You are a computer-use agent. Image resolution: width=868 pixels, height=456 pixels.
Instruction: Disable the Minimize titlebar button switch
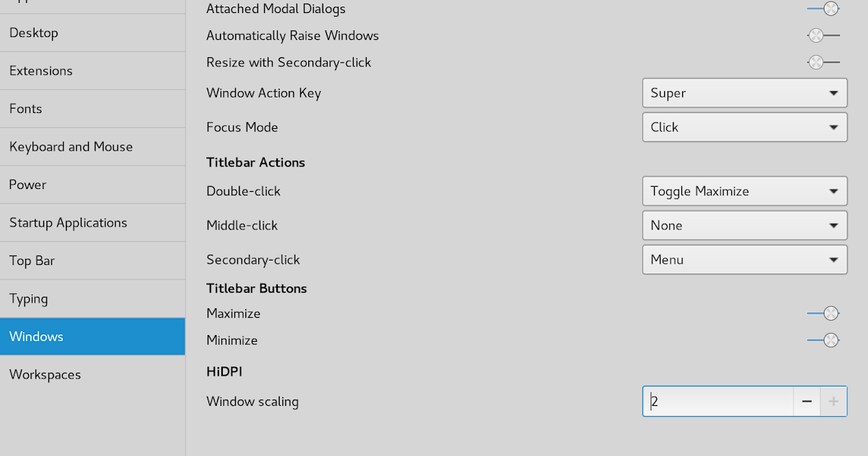(823, 340)
